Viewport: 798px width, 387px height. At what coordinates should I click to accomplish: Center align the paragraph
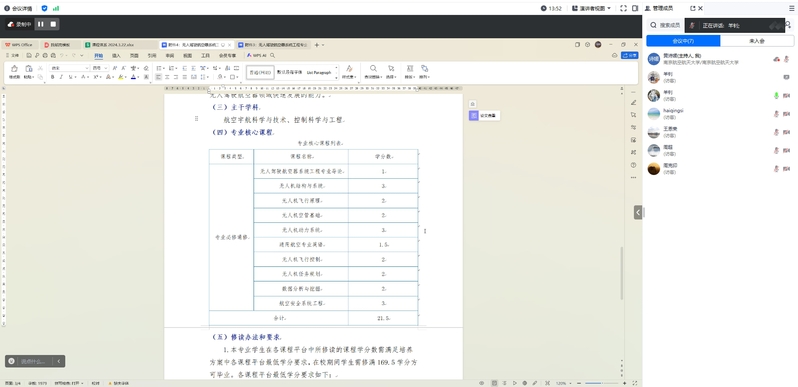point(167,77)
